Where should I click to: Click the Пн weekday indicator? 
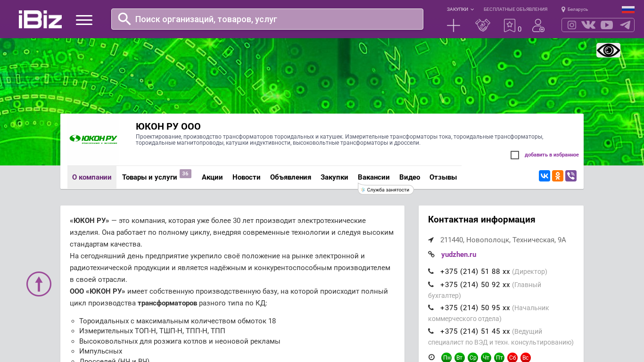(446, 358)
